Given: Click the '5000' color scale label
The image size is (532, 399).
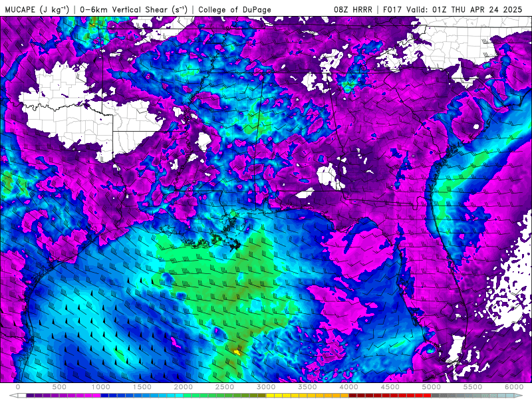Looking at the screenshot, I should (x=432, y=387).
